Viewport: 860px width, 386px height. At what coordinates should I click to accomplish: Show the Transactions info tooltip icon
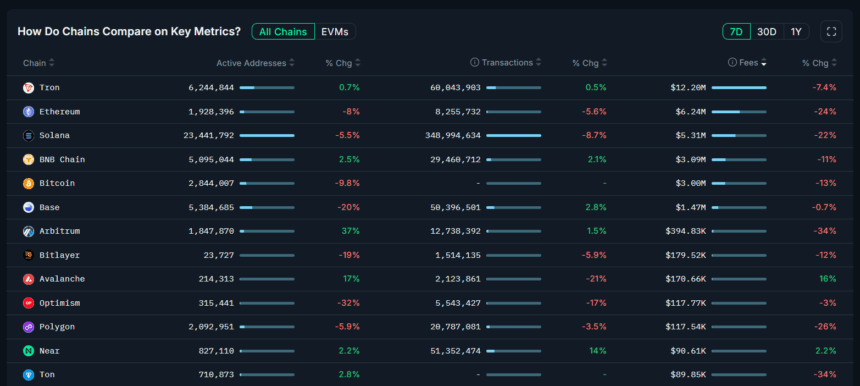coord(474,63)
